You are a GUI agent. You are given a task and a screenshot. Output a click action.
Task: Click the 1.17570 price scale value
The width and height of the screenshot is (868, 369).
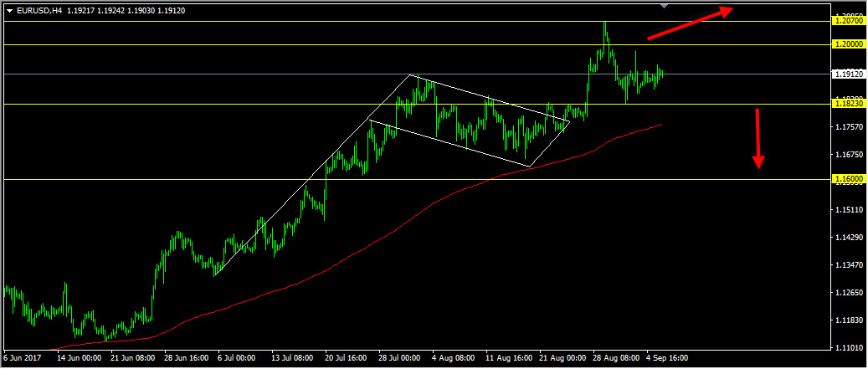[x=850, y=127]
